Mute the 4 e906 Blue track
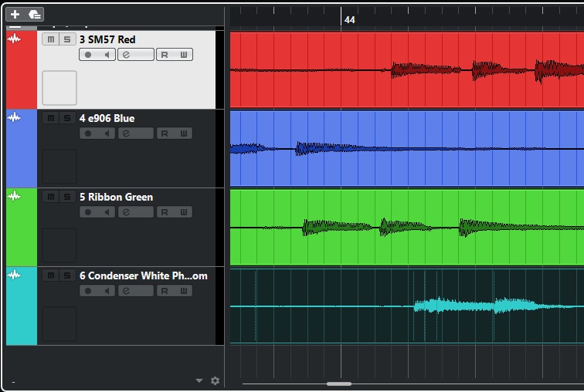Image resolution: width=584 pixels, height=392 pixels. (x=51, y=118)
